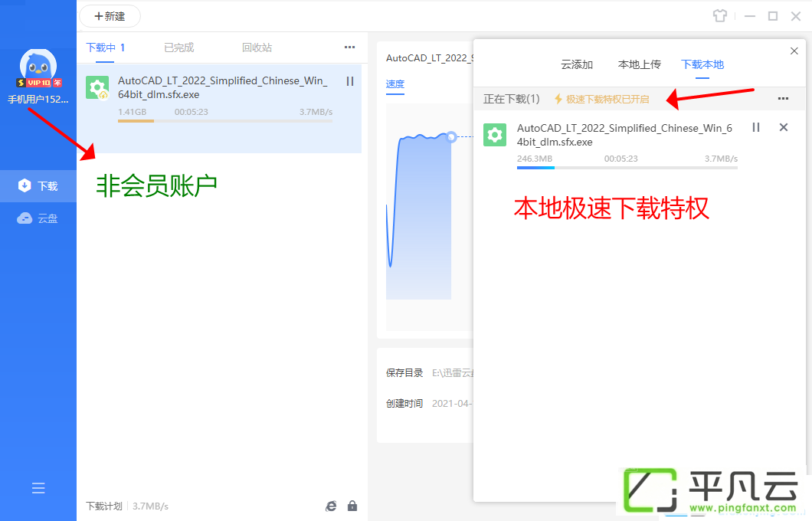
Task: Switch to the 云添加 tab
Action: tap(577, 64)
